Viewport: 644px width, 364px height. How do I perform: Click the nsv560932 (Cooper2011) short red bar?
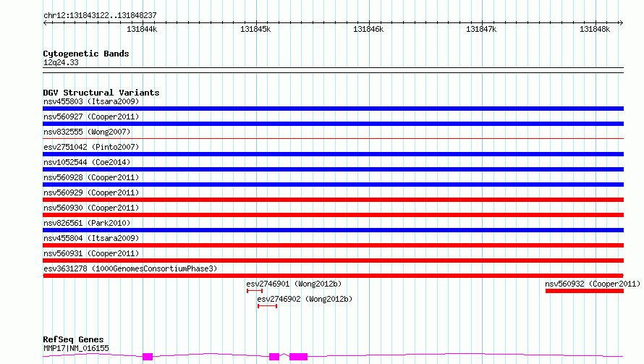click(x=585, y=291)
